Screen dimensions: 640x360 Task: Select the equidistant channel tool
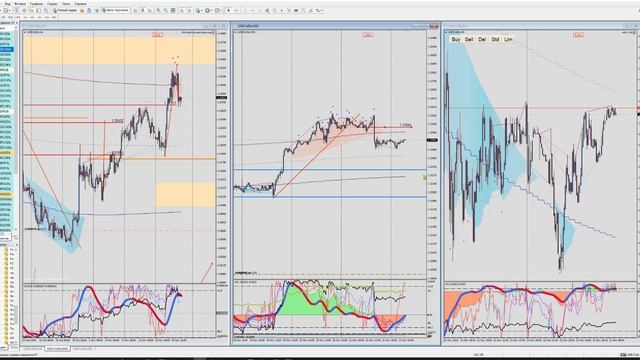(267, 10)
